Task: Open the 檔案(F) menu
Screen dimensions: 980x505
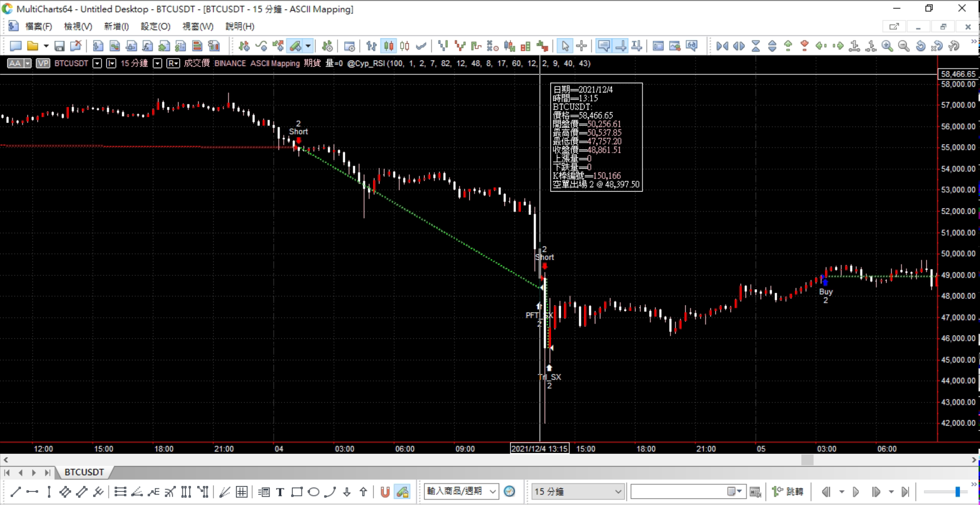Action: tap(38, 26)
